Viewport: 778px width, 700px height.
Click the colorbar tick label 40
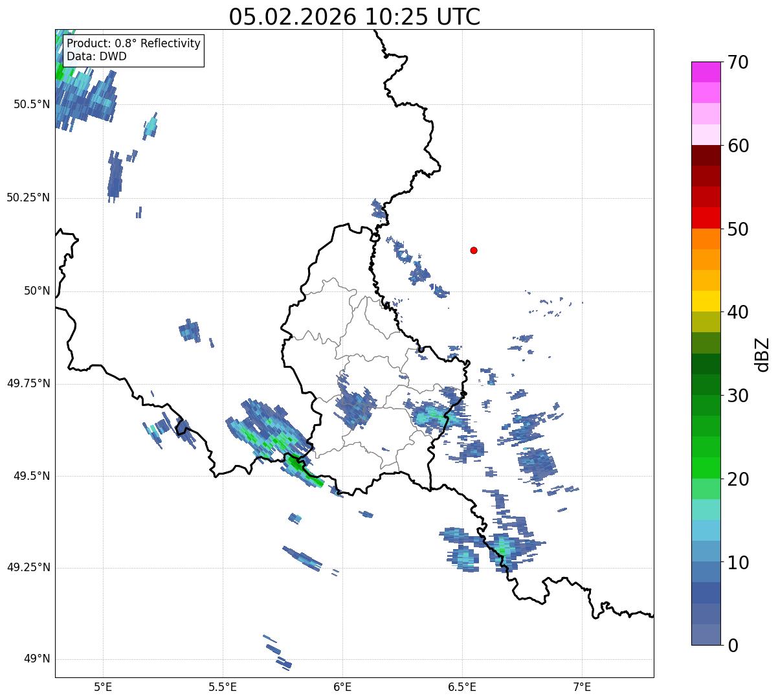pos(738,312)
